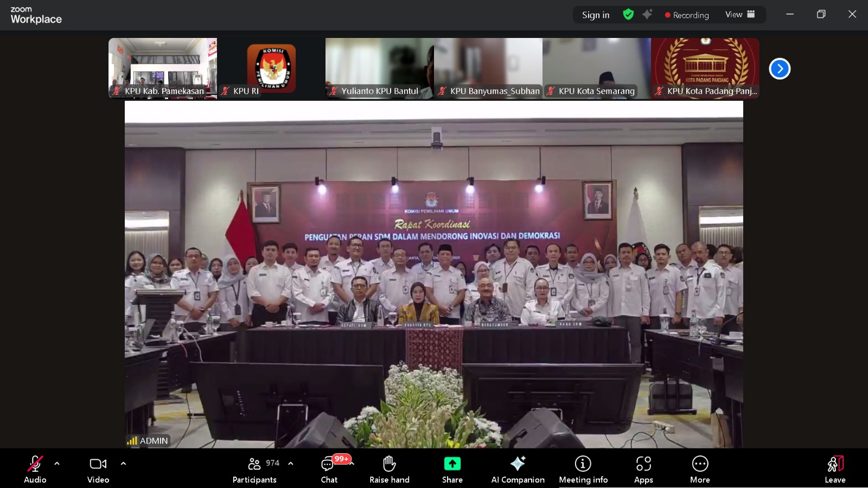The width and height of the screenshot is (868, 488).
Task: Start camera with the Video button
Action: point(98,468)
